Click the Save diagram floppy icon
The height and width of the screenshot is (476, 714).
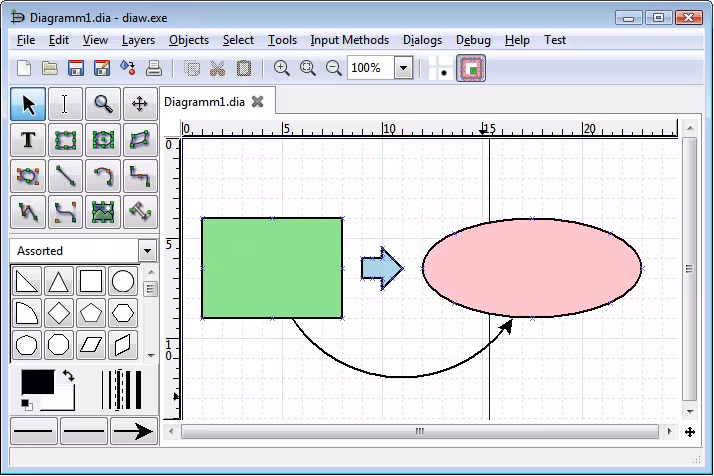tap(76, 68)
